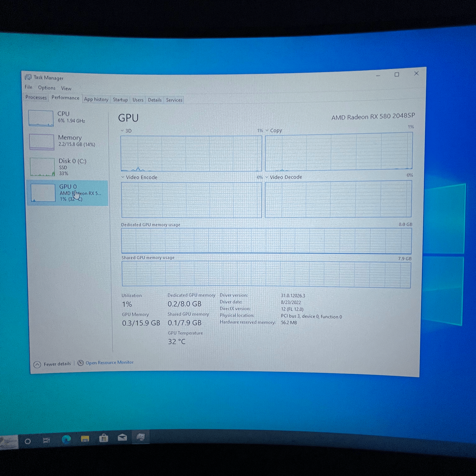Click the AMD Radeon RX 580 2048SP title
This screenshot has height=476, width=476.
pos(373,116)
